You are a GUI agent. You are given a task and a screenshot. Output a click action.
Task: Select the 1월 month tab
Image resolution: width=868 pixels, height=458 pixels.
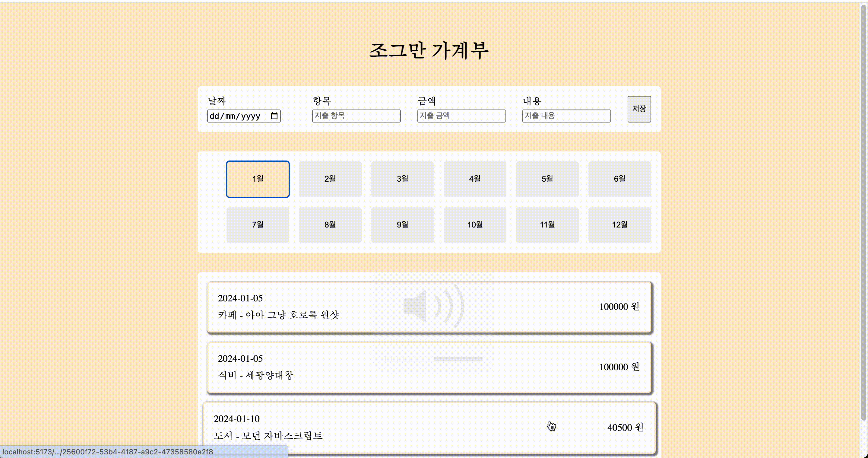pos(258,179)
